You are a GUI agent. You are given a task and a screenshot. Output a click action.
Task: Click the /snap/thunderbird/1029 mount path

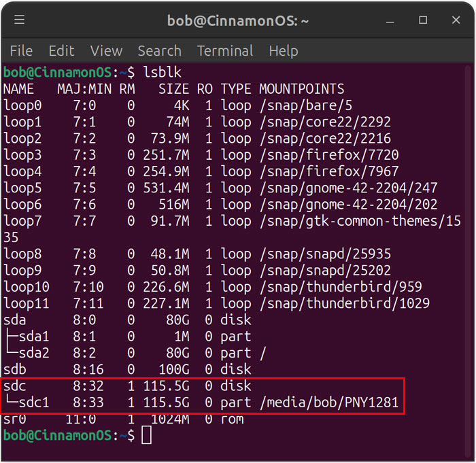[x=345, y=303]
